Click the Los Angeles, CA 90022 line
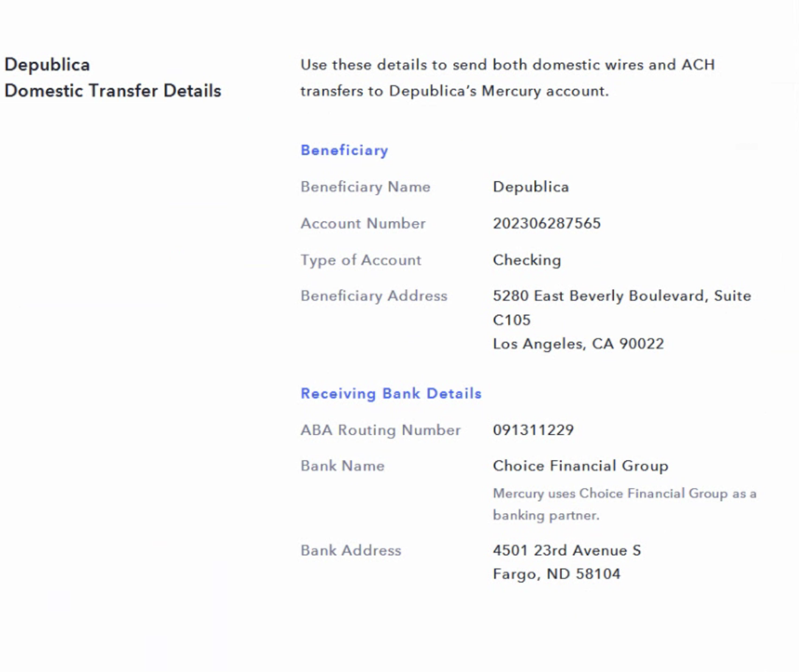Viewport: 799px width, 672px height. [578, 344]
